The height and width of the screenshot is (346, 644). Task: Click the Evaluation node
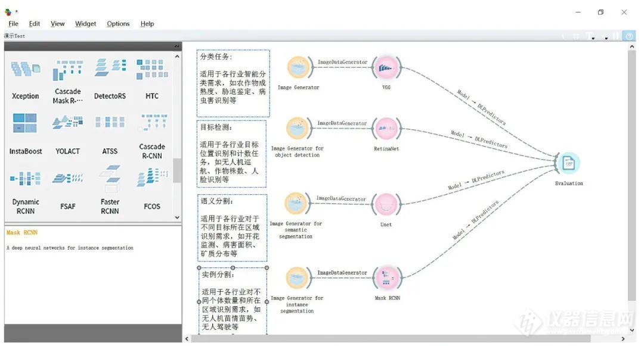click(569, 163)
